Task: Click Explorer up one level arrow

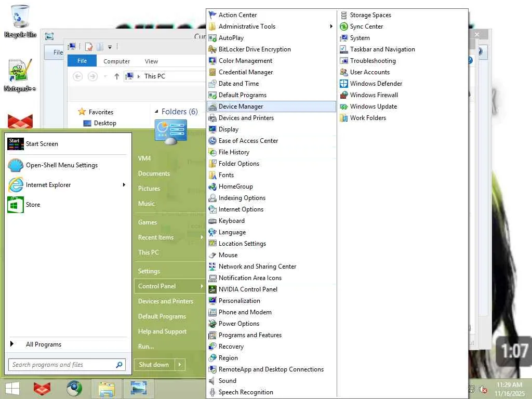Action: point(117,76)
